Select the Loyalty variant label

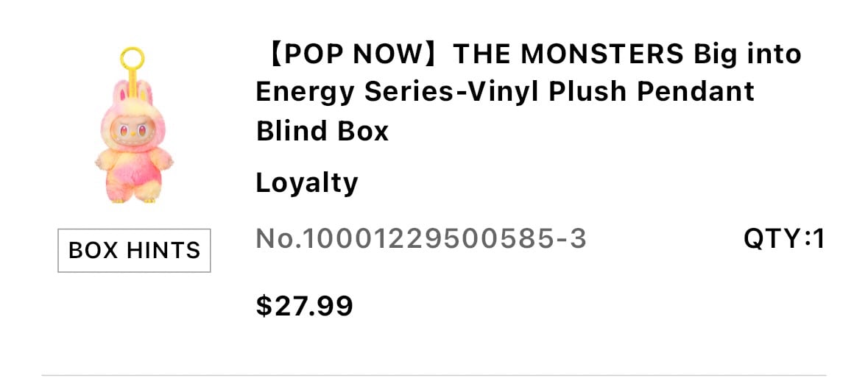307,183
